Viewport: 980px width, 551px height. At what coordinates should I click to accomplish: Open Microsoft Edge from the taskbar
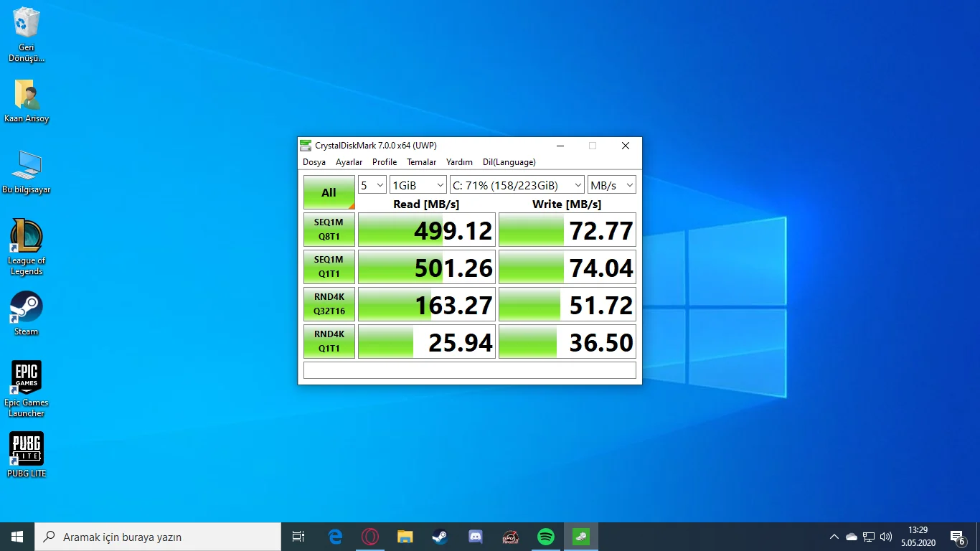[335, 537]
